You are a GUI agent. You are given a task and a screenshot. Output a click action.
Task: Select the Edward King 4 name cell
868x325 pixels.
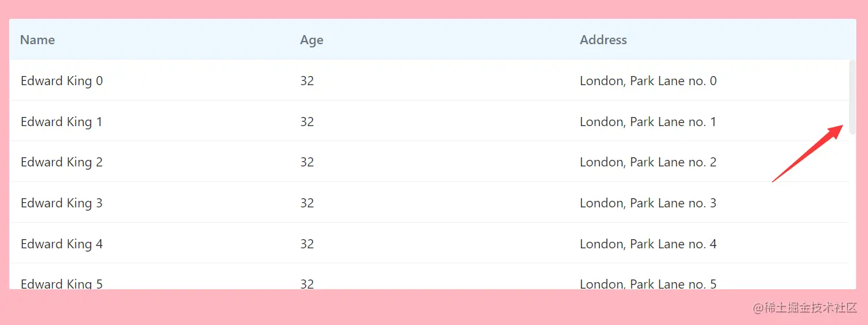[x=62, y=244]
